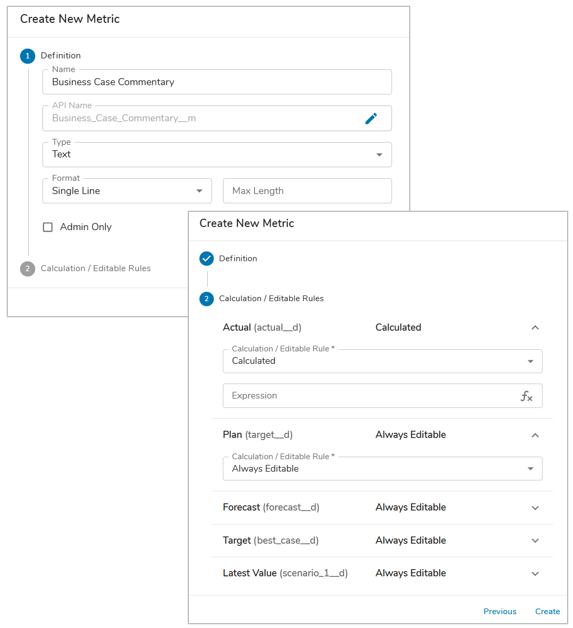Click the Name field with Business Case Commentary
Screen dimensions: 573x628
[x=217, y=82]
